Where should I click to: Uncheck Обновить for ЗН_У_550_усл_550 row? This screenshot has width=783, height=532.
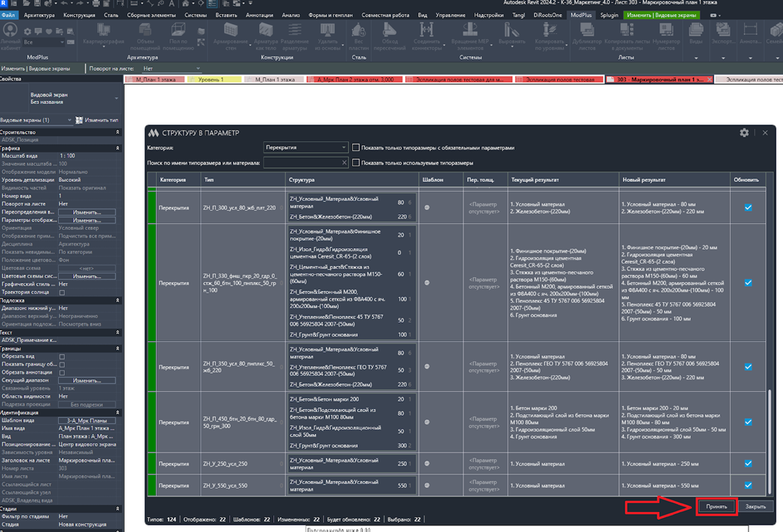pyautogui.click(x=748, y=485)
